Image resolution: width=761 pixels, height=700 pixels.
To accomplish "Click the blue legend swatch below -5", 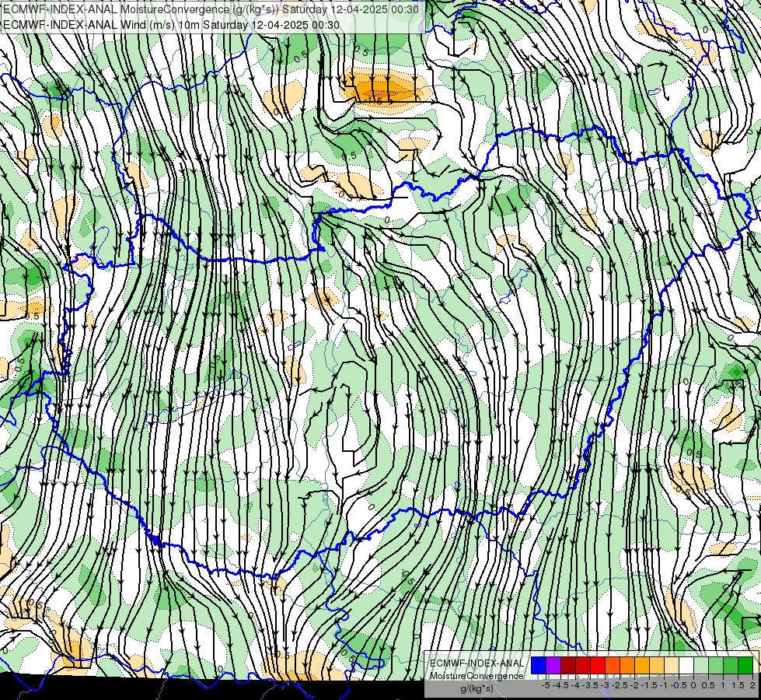I will click(539, 666).
